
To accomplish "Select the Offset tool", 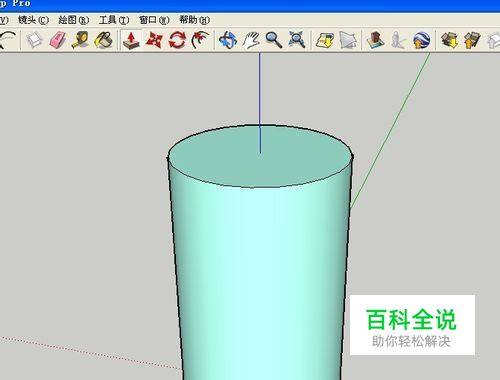I will click(200, 40).
